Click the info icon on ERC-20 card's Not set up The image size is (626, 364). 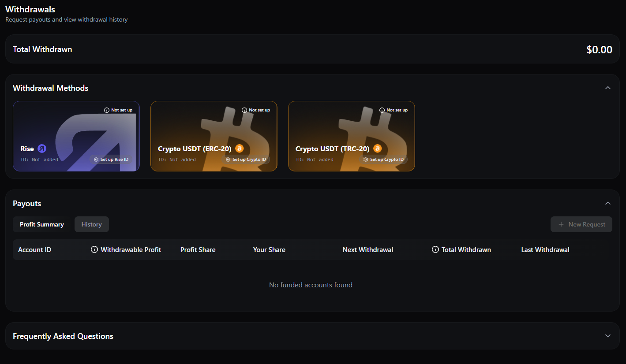point(244,110)
